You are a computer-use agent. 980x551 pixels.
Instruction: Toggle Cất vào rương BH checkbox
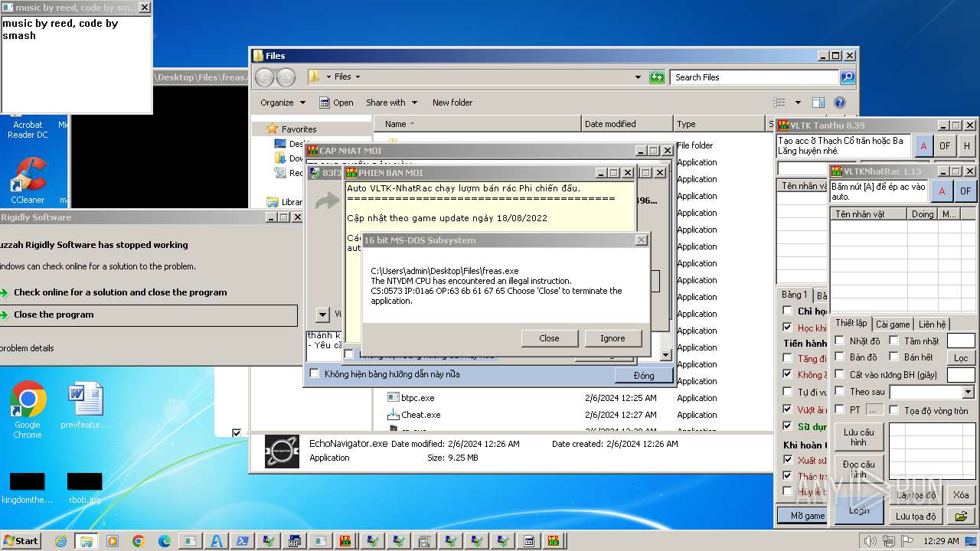click(x=840, y=374)
